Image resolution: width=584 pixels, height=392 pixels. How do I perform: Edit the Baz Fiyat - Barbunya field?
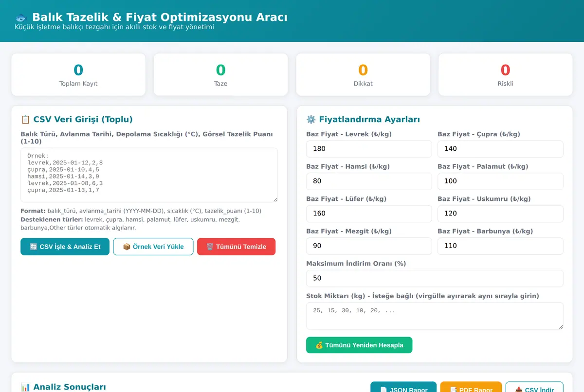pyautogui.click(x=500, y=246)
